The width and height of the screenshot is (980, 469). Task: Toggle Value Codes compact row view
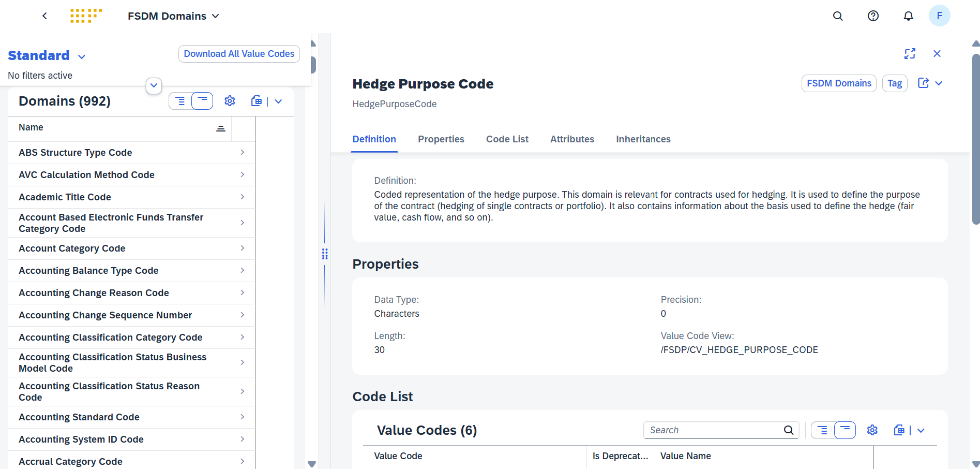coord(845,430)
